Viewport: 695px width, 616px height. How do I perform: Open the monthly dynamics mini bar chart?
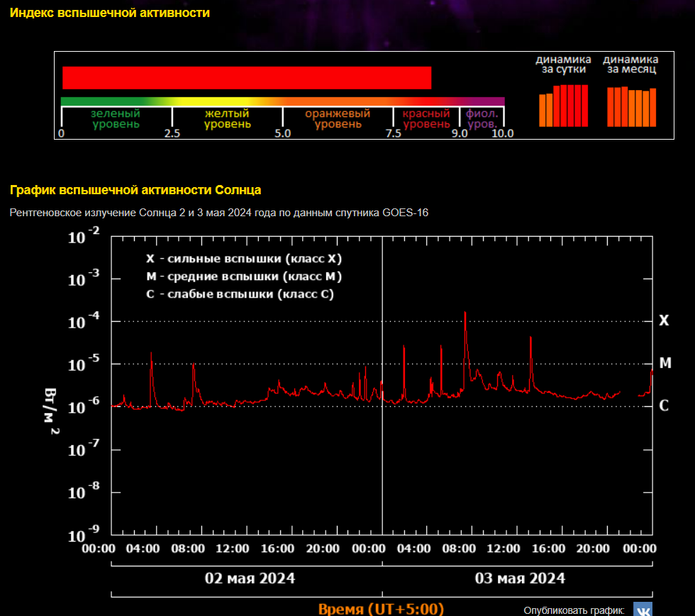click(x=632, y=107)
